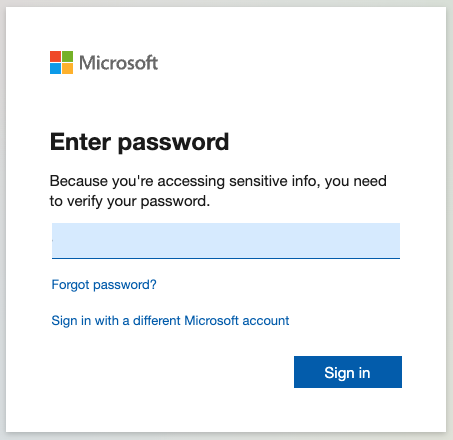Click the green square in Microsoft logo
453x440 pixels.
pos(67,56)
